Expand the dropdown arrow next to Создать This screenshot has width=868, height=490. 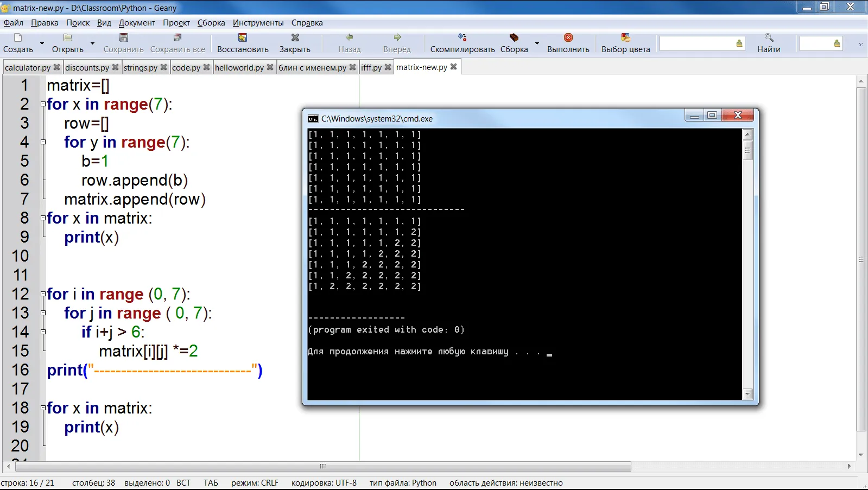pos(42,43)
